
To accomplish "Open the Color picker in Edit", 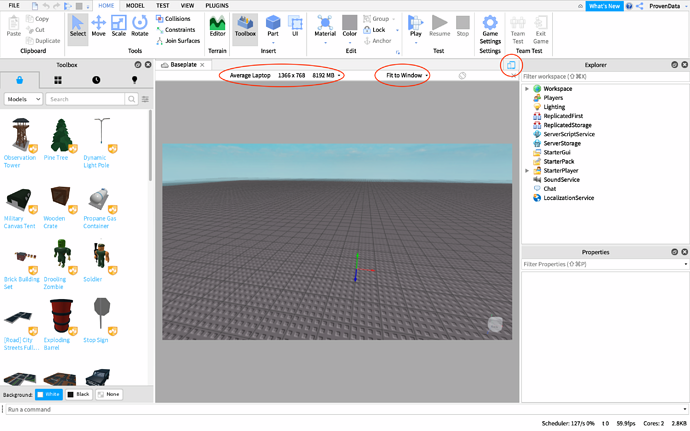I will point(349,26).
